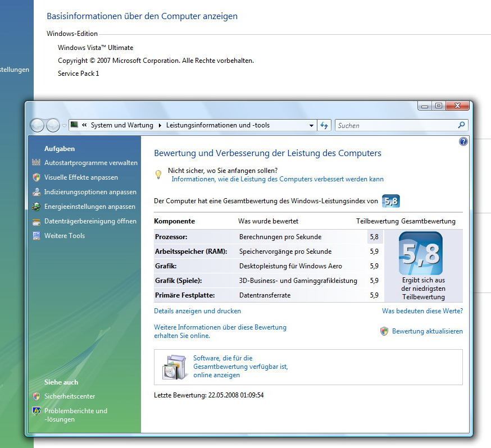491x448 pixels.
Task: Click the Sicherheitscenter shield icon
Action: coord(37,396)
